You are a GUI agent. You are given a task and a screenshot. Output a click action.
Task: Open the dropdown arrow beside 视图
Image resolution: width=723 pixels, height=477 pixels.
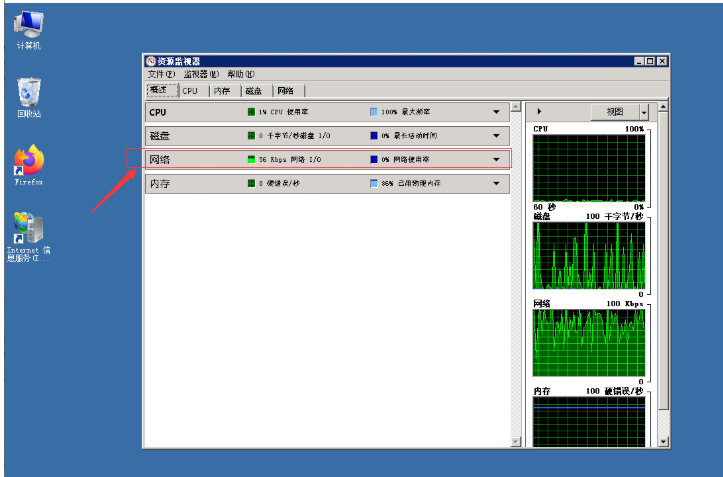644,113
